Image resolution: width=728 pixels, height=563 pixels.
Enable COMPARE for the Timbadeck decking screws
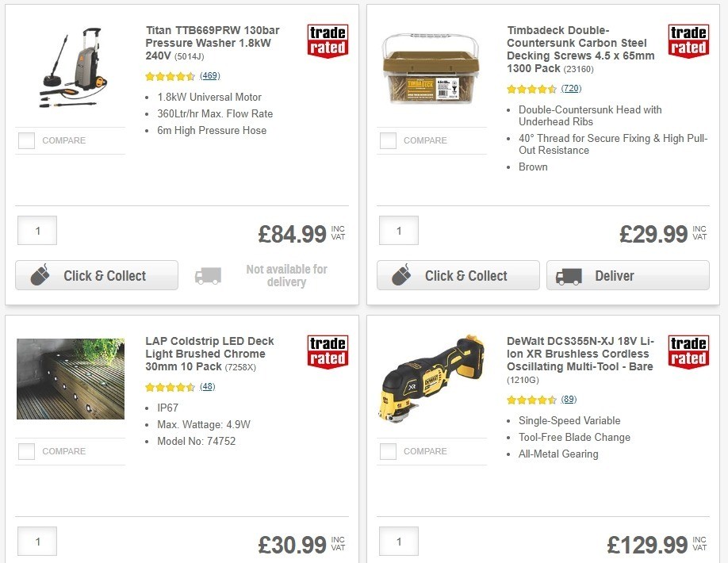click(x=388, y=140)
